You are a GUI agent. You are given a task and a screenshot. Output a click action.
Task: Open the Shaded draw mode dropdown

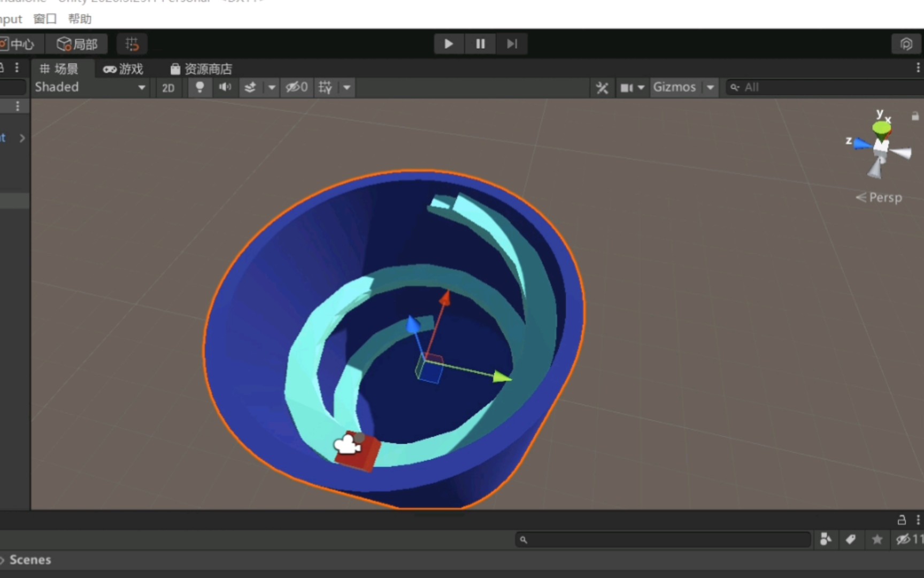click(x=90, y=87)
